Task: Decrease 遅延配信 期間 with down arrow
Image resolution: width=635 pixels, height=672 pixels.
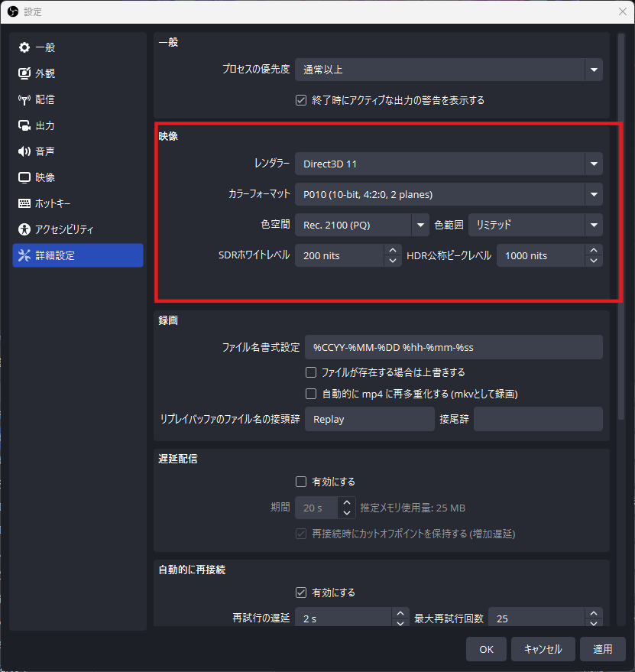Action: (347, 512)
